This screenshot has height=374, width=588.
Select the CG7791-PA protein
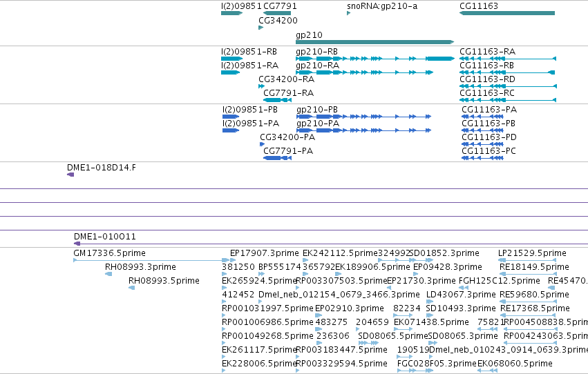click(x=278, y=158)
